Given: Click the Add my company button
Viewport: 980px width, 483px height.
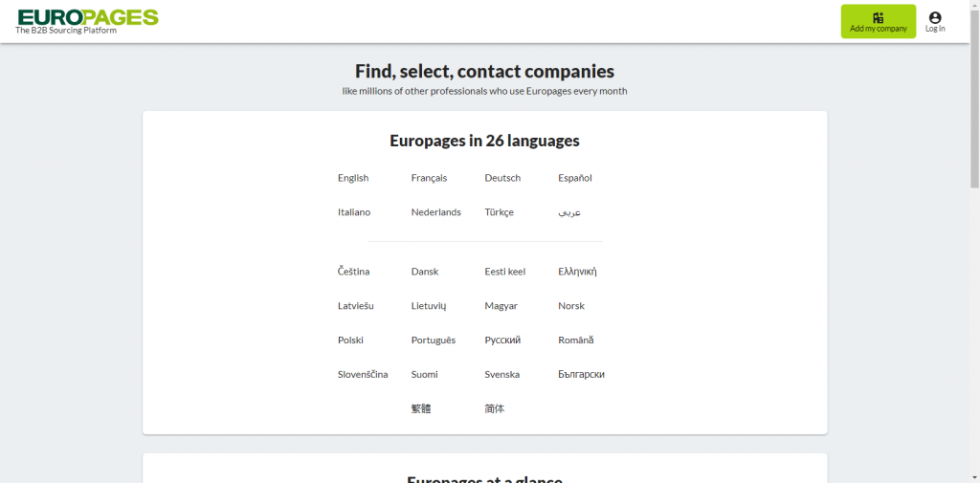Looking at the screenshot, I should tap(878, 22).
